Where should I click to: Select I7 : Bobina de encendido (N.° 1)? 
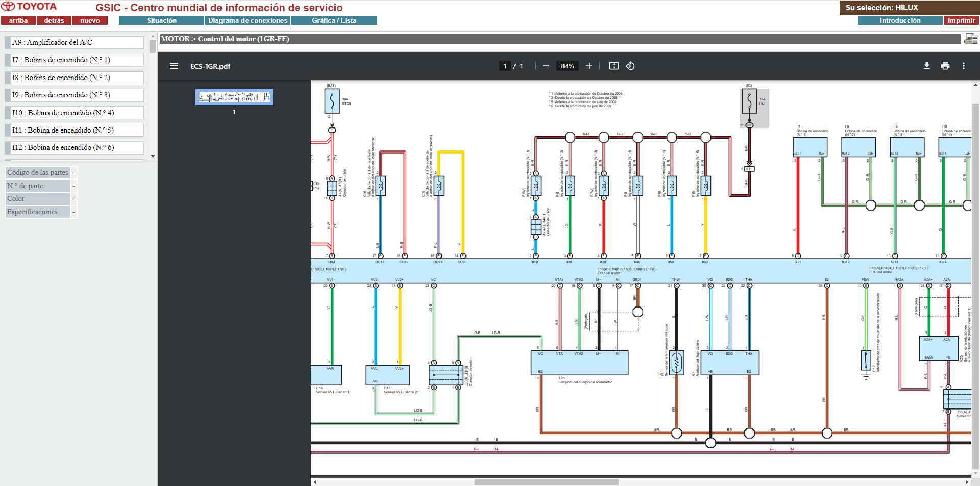(75, 60)
